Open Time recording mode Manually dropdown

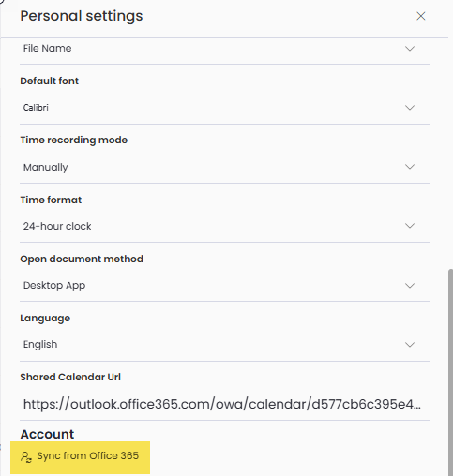pos(224,167)
